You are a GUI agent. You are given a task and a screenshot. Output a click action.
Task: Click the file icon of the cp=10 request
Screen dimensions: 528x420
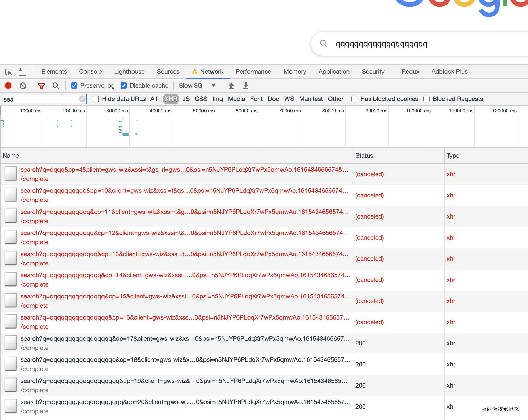[11, 195]
